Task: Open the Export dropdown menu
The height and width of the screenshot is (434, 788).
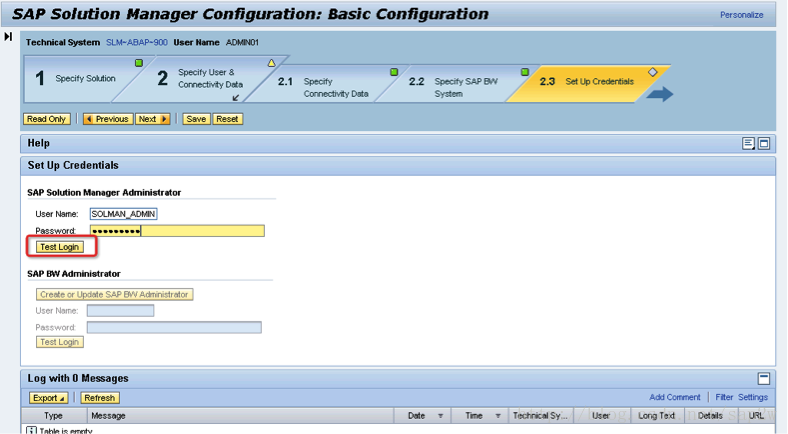Action: (49, 398)
